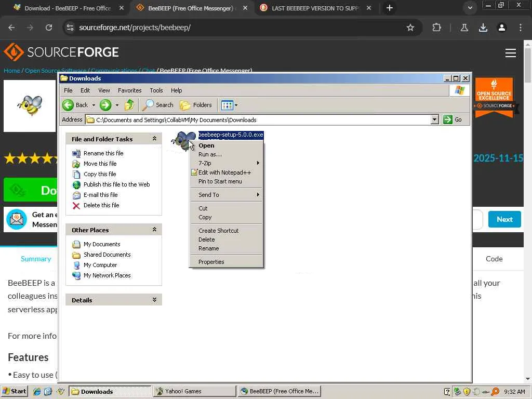Open My Computer in Other Places

(100, 265)
